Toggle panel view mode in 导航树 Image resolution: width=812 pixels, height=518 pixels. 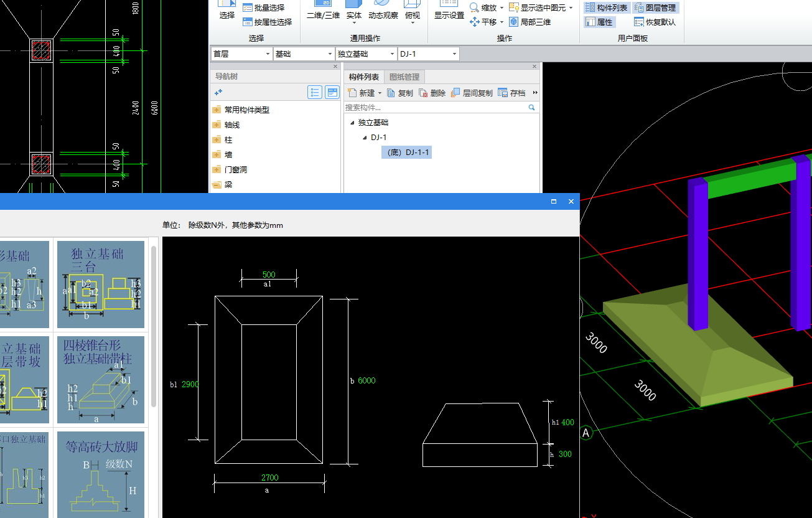click(x=332, y=93)
